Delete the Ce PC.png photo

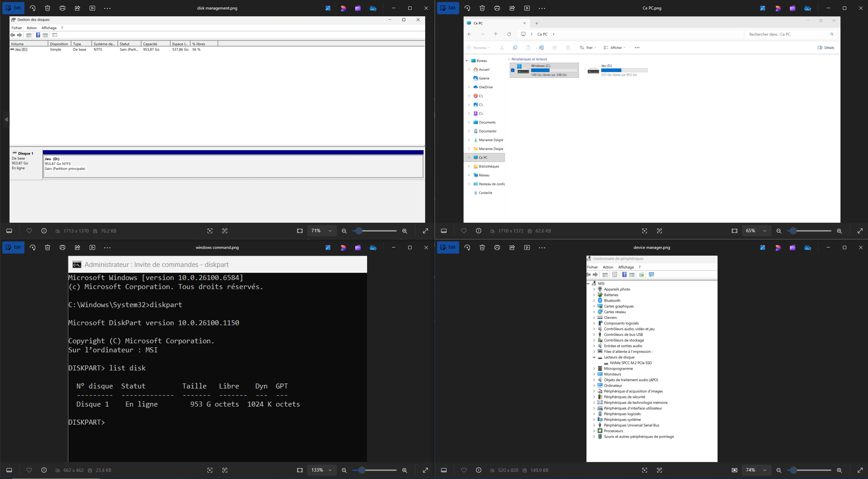[x=482, y=8]
